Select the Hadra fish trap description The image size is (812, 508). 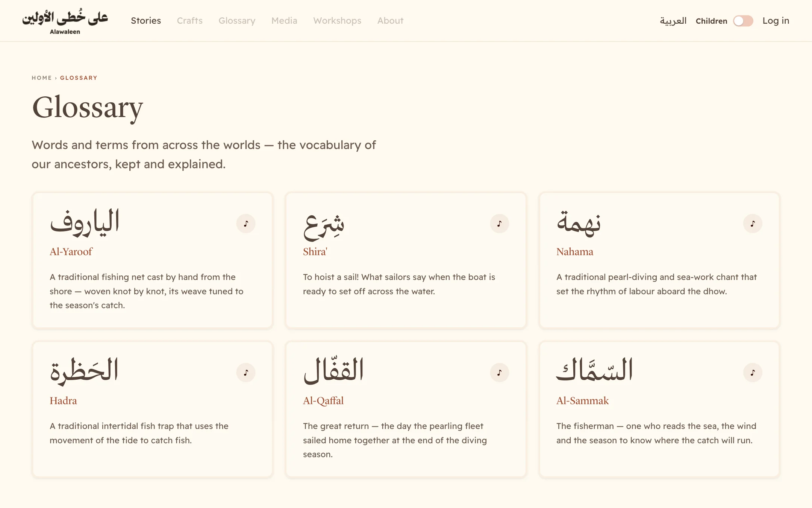139,433
